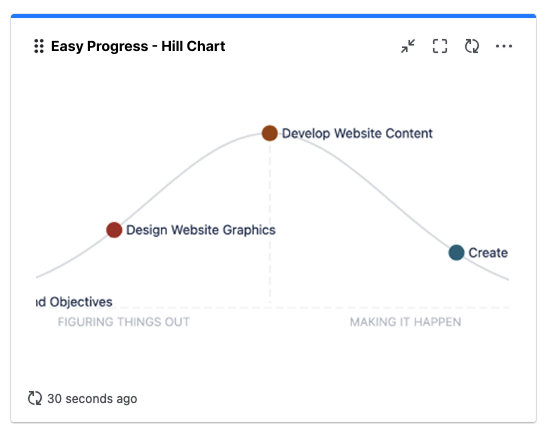Click the partially hidden Objectives label
This screenshot has height=437, width=545.
tap(74, 302)
